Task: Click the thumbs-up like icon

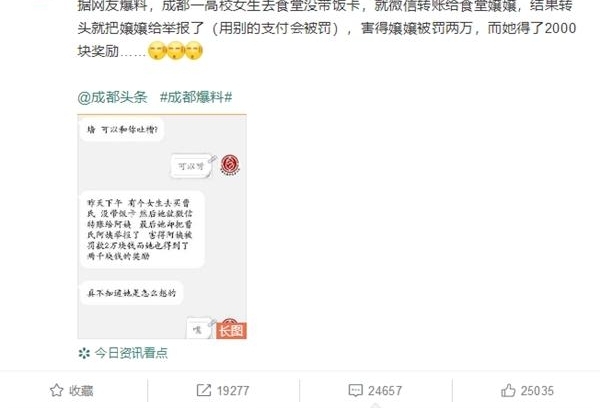Action: 508,390
